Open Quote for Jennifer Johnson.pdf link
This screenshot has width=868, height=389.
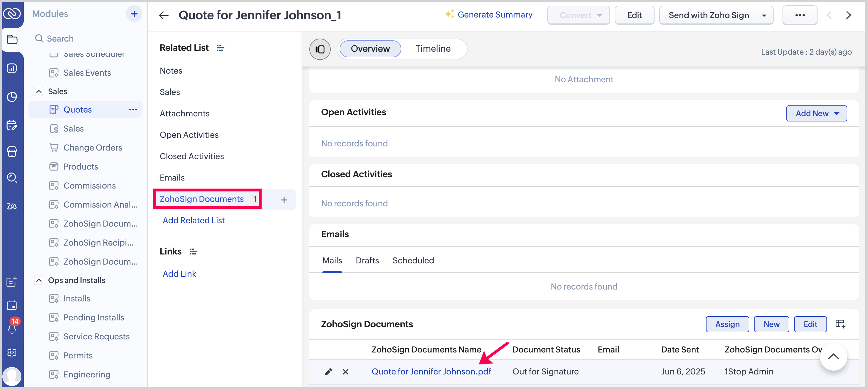pos(431,371)
